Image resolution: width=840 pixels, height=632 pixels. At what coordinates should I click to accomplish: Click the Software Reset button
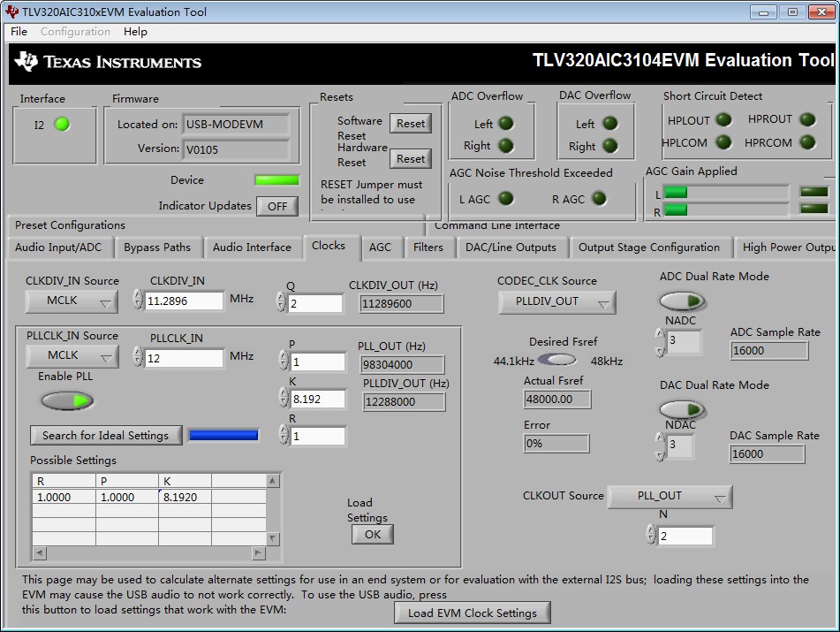point(411,123)
